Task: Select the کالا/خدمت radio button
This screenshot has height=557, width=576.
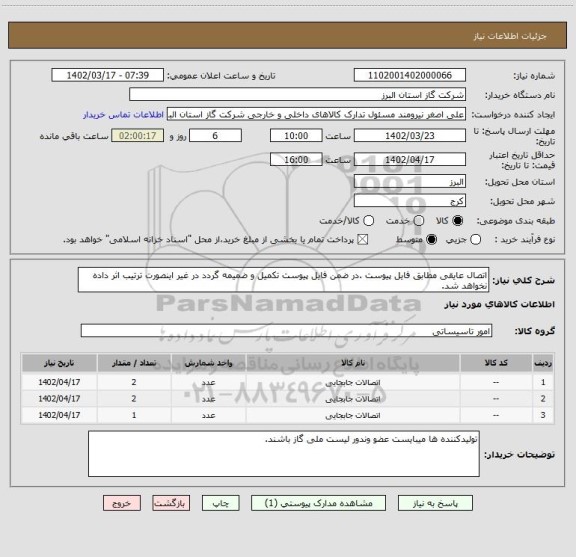Action: (368, 221)
